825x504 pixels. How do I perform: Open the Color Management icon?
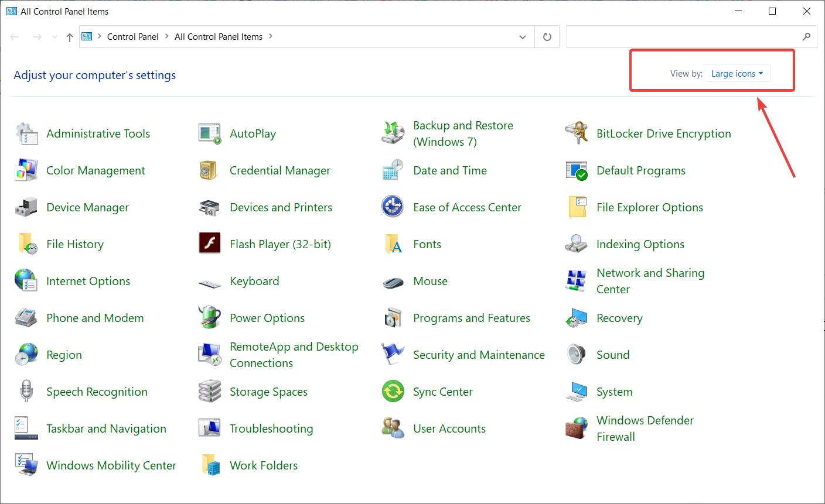[x=26, y=170]
